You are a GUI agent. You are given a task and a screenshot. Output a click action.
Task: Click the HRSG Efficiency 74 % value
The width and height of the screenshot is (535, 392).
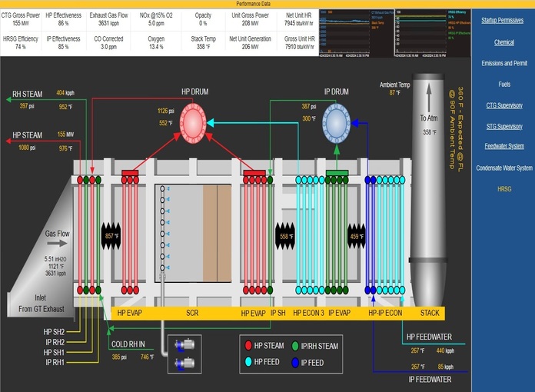click(x=21, y=47)
